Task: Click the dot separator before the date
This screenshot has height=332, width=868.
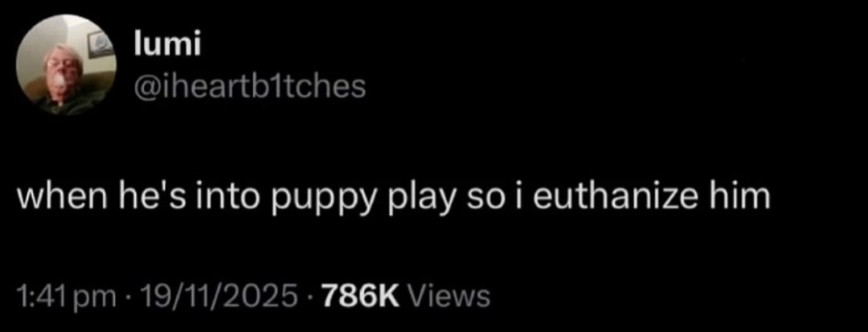Action: 127,297
